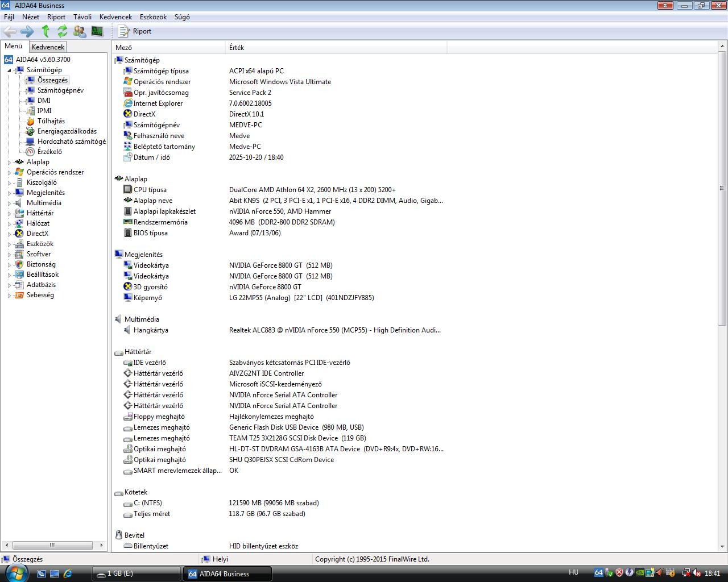The height and width of the screenshot is (582, 728).
Task: Click the Adatbázis tree icon
Action: point(19,285)
